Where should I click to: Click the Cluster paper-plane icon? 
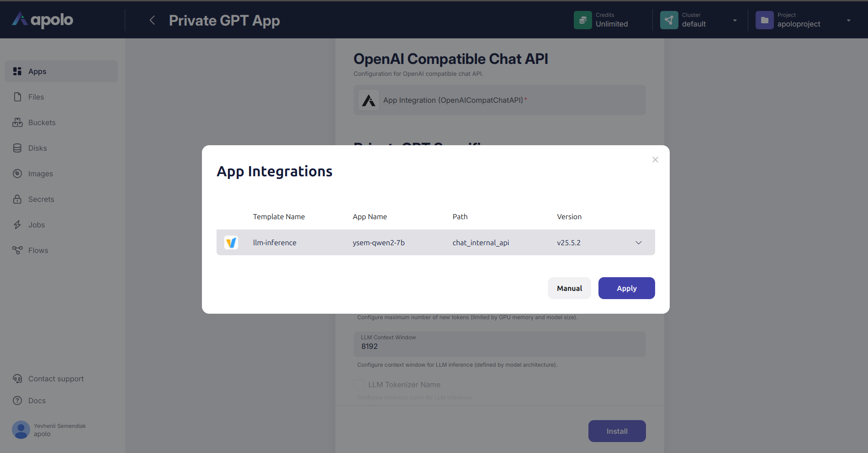tap(669, 20)
